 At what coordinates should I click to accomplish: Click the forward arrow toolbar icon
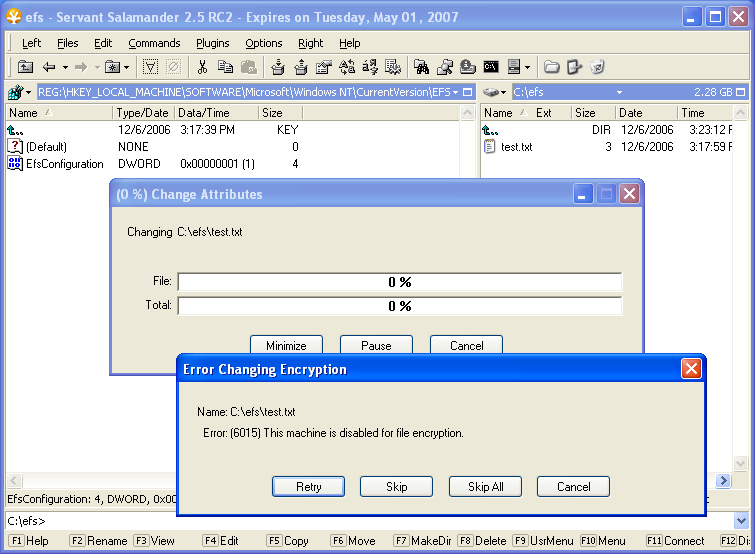(x=81, y=67)
